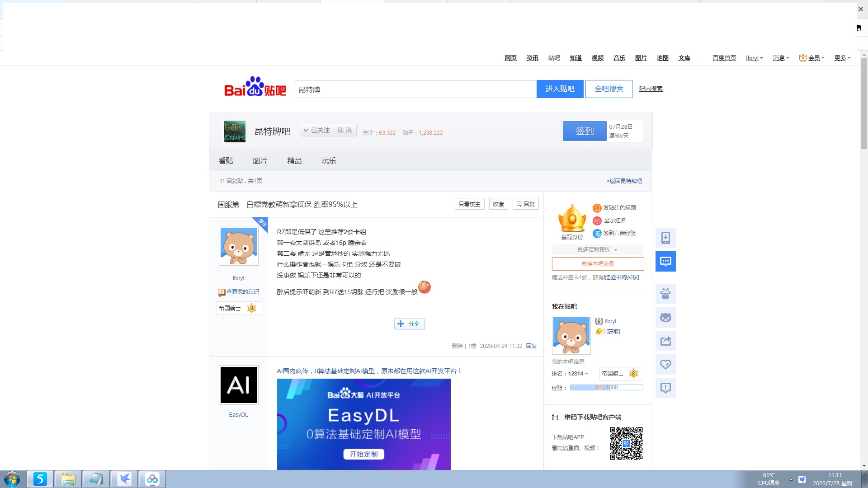
Task: Toggle 只看楼主 filter
Action: pyautogui.click(x=469, y=204)
